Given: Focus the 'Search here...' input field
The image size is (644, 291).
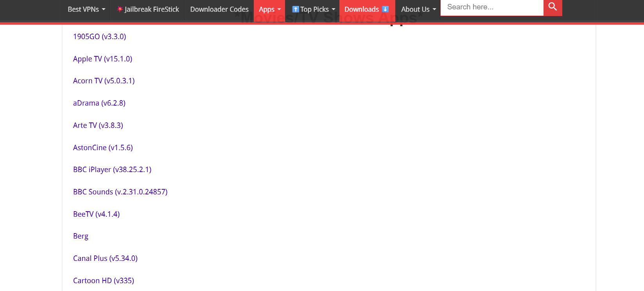Looking at the screenshot, I should point(492,7).
